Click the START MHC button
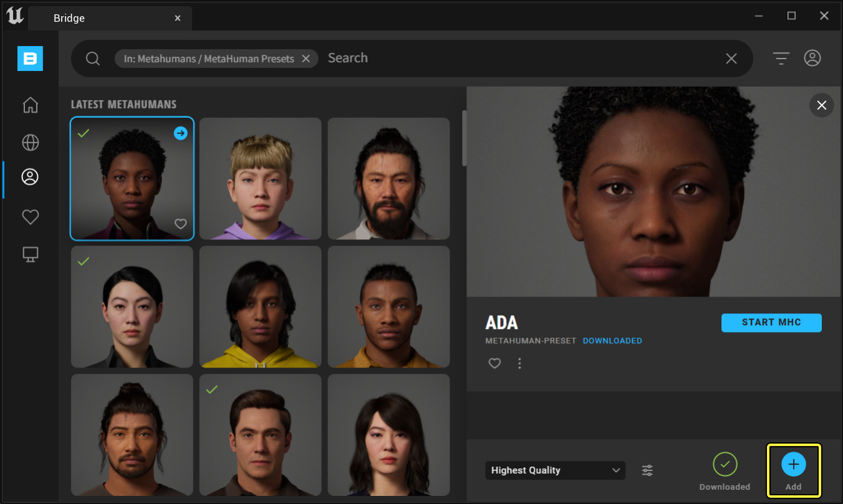The image size is (843, 504). point(771,323)
